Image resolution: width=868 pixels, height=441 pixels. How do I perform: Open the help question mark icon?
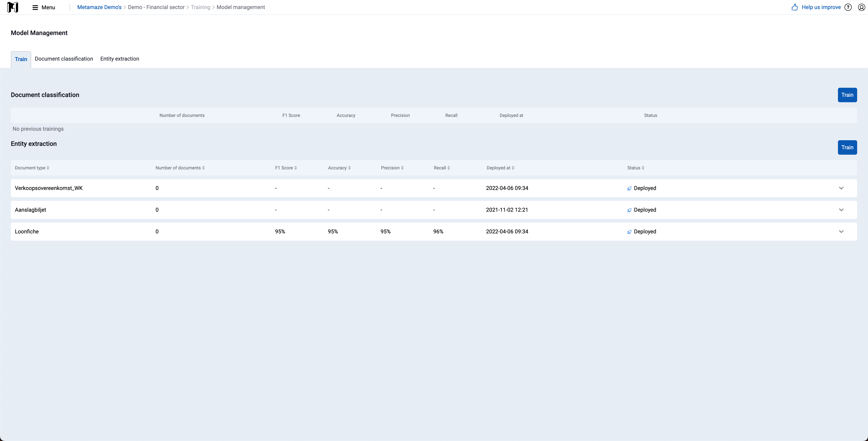[848, 7]
